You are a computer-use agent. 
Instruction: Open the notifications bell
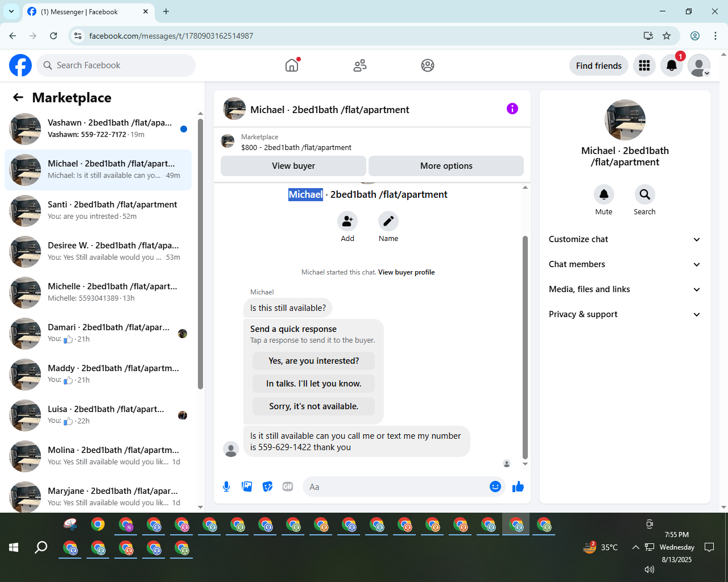point(672,65)
